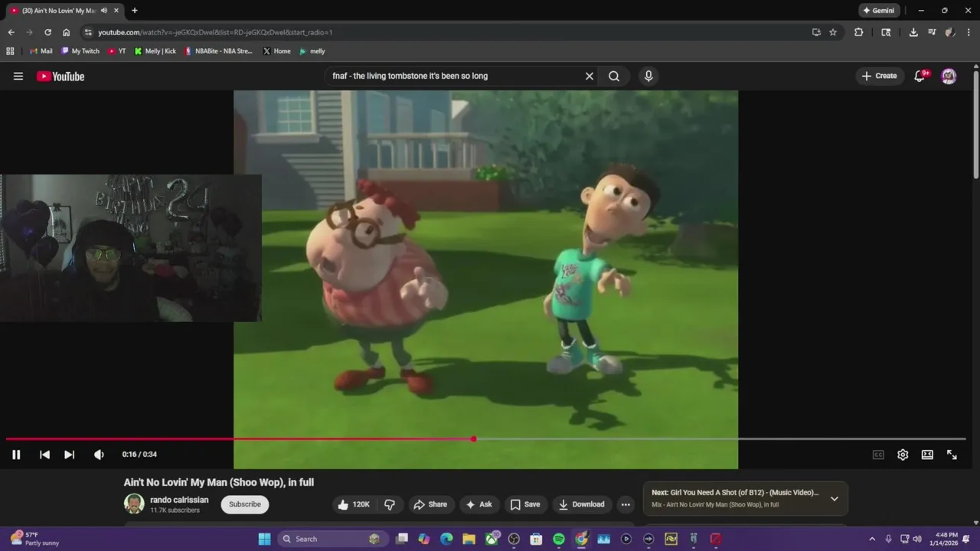Go back in browser
The width and height of the screenshot is (980, 551).
tap(11, 32)
